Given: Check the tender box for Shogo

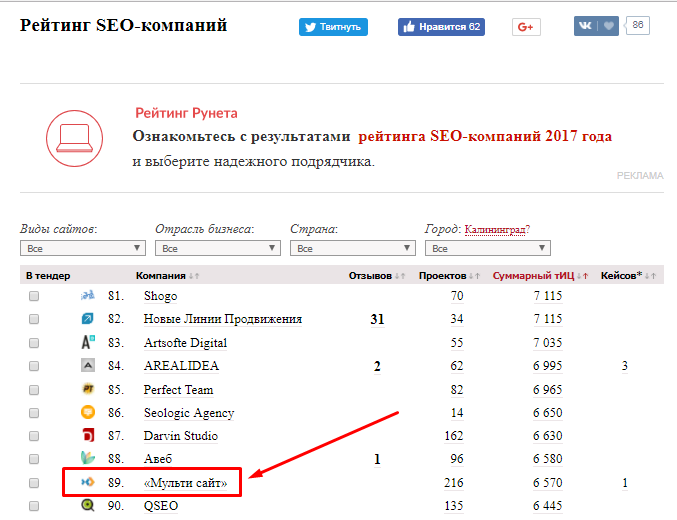Looking at the screenshot, I should 34,296.
